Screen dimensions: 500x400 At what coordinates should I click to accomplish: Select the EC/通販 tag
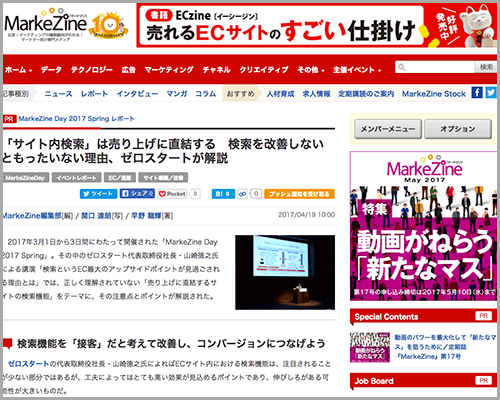point(120,178)
